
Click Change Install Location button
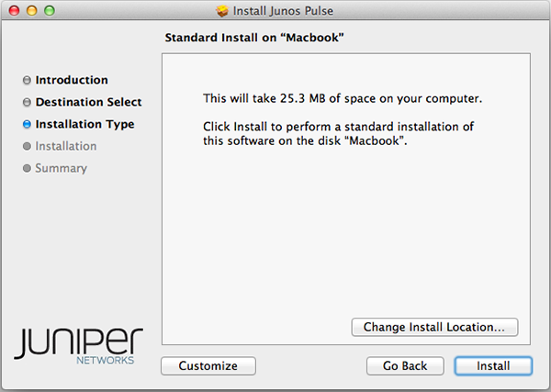point(434,327)
